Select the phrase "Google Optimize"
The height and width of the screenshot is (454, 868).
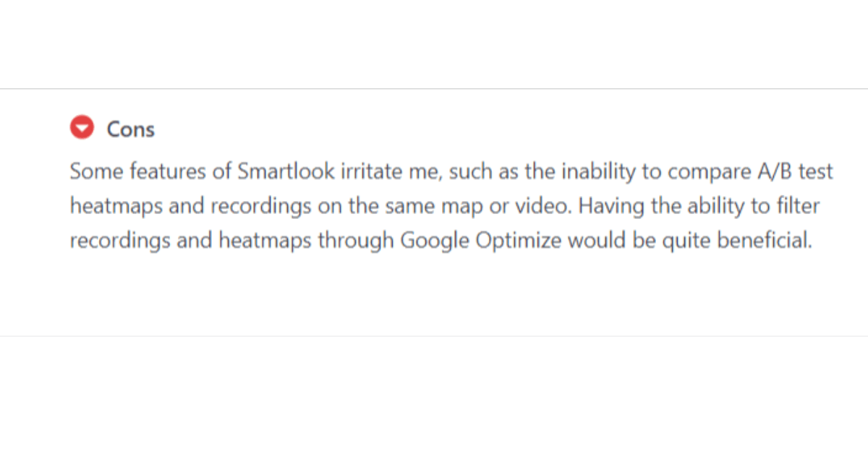[481, 241]
